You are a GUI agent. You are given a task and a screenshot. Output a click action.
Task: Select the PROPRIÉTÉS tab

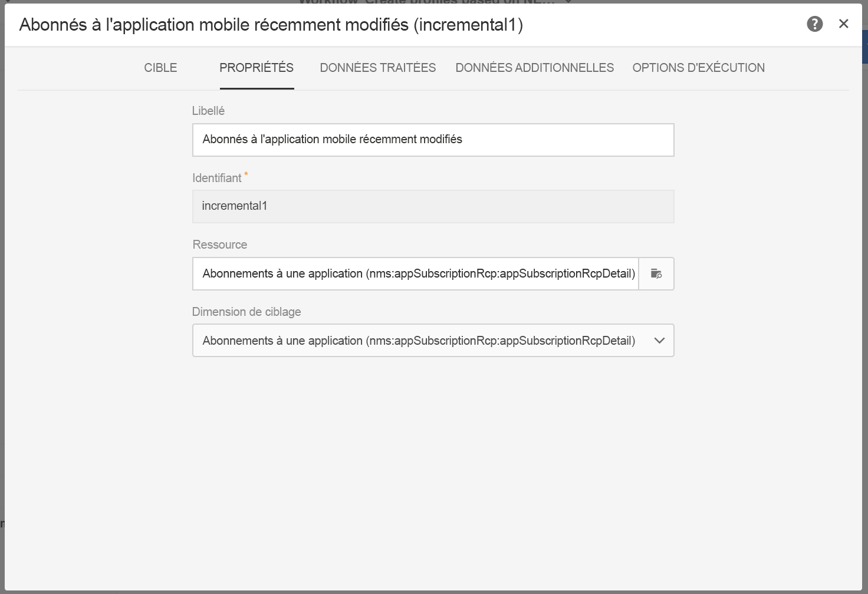257,68
